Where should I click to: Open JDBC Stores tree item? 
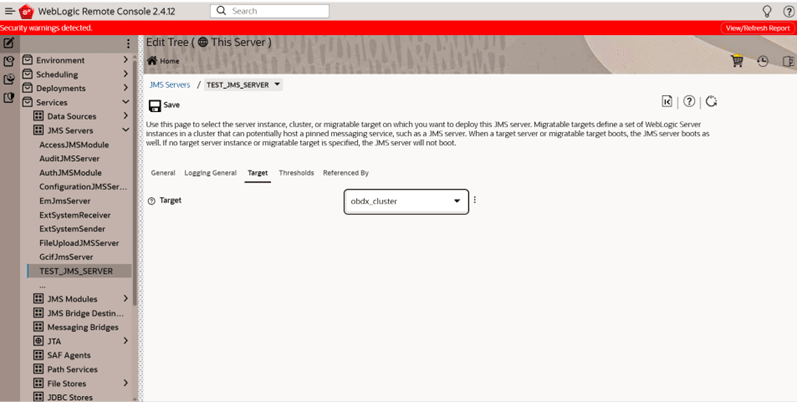70,397
